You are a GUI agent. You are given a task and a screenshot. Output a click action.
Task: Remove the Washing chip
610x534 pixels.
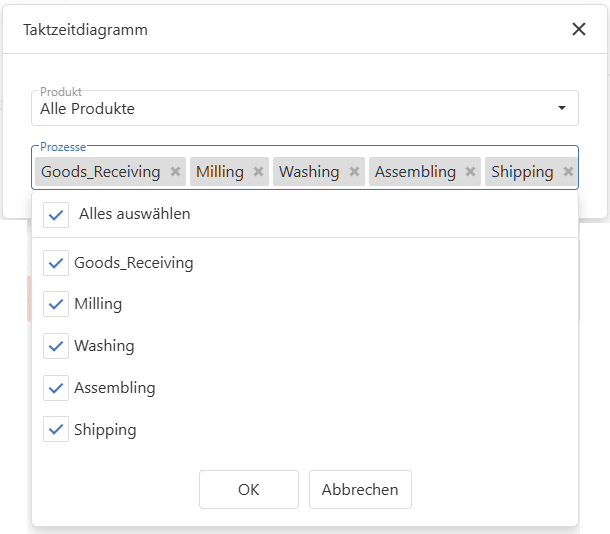(x=354, y=172)
